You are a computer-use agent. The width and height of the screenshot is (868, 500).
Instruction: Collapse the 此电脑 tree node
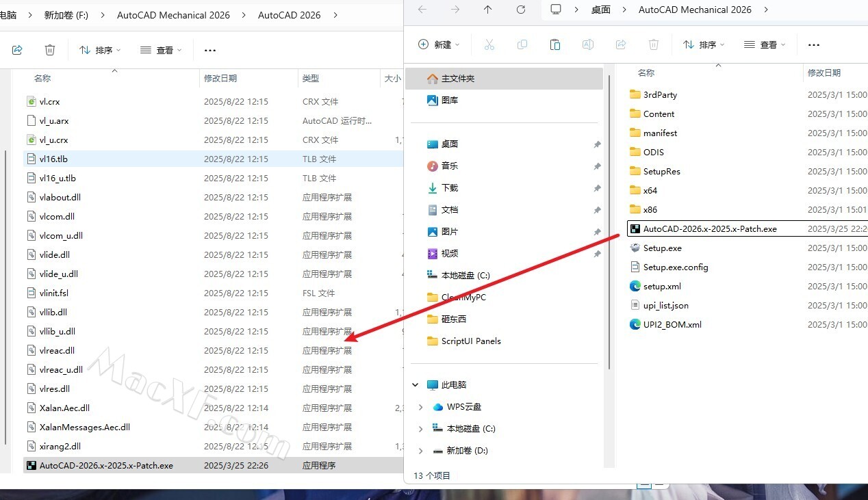click(416, 385)
